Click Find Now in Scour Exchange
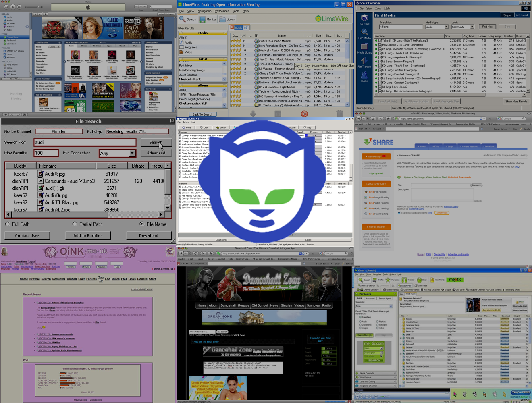 (x=487, y=27)
